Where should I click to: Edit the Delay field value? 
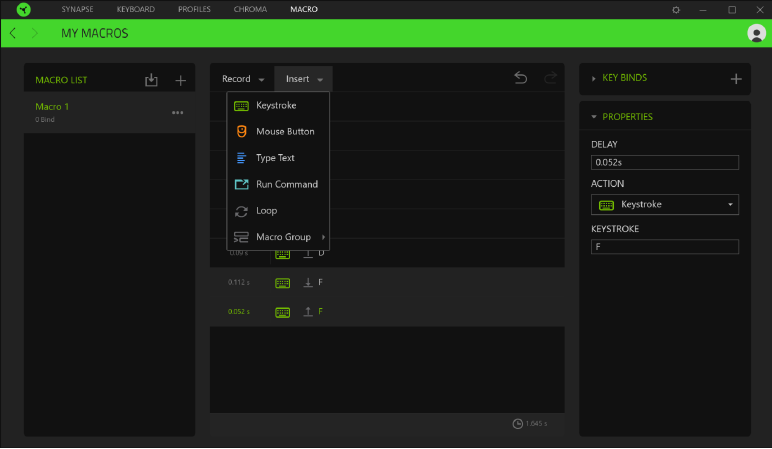click(x=665, y=162)
